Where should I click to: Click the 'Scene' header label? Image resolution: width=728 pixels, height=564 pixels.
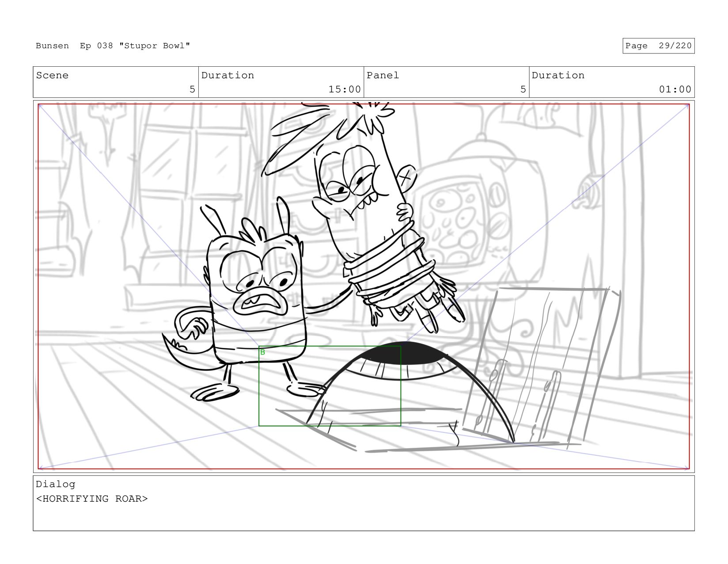coord(52,76)
